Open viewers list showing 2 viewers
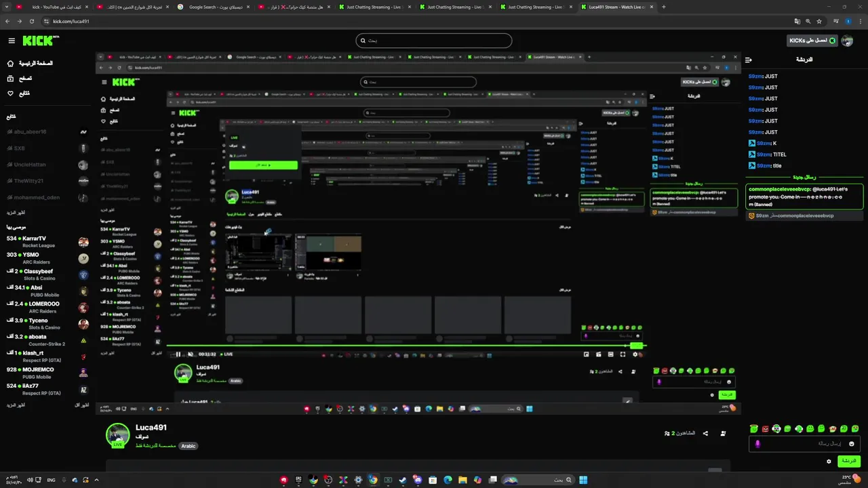The height and width of the screenshot is (488, 868). (x=679, y=433)
